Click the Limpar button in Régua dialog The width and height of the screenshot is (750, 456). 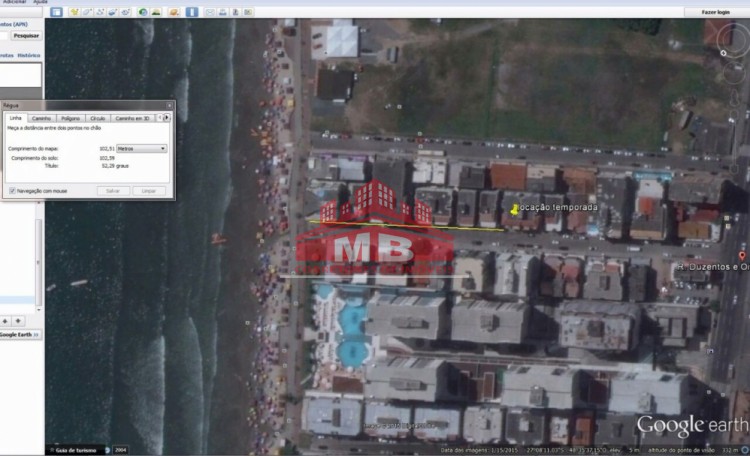(147, 190)
